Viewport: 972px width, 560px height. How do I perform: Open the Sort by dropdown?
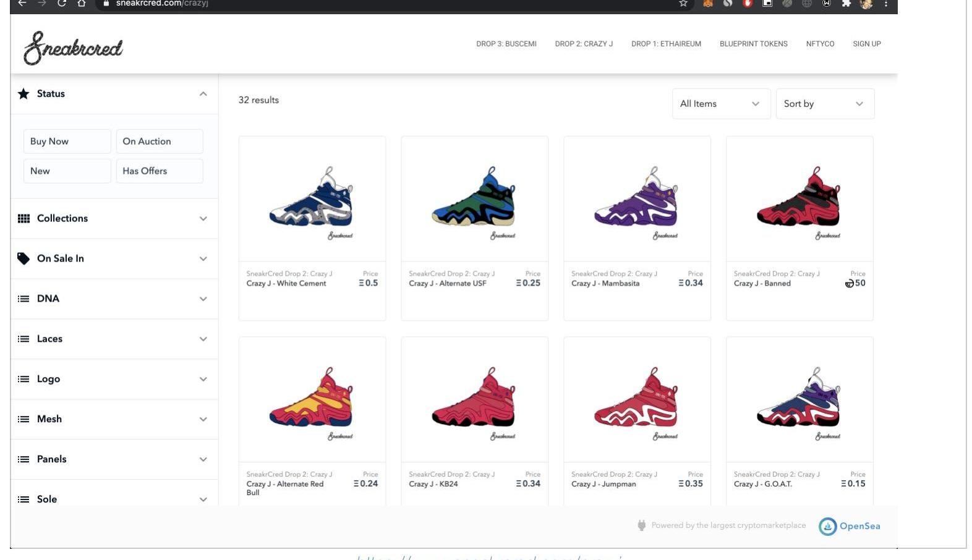point(825,104)
